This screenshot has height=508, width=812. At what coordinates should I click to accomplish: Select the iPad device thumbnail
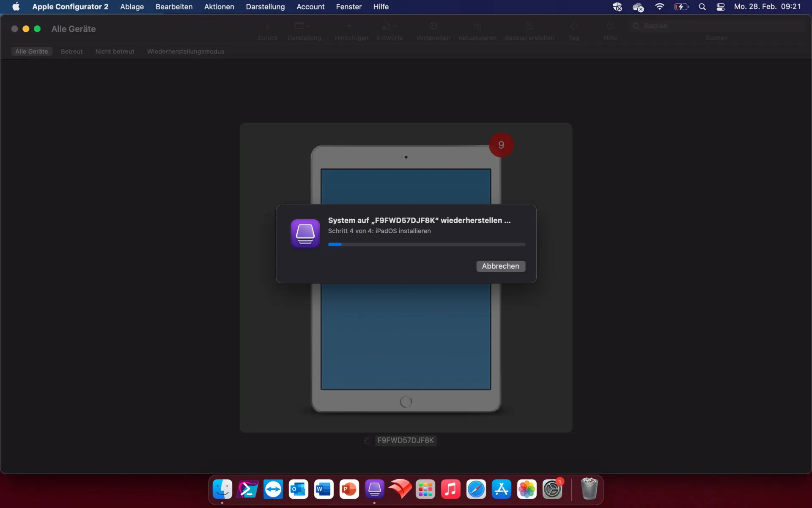406,278
